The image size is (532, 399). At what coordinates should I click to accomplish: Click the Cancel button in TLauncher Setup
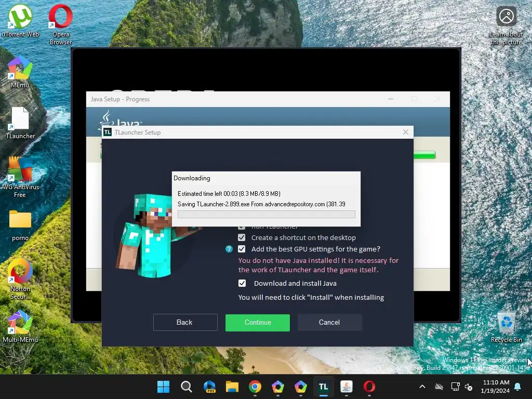pos(329,322)
